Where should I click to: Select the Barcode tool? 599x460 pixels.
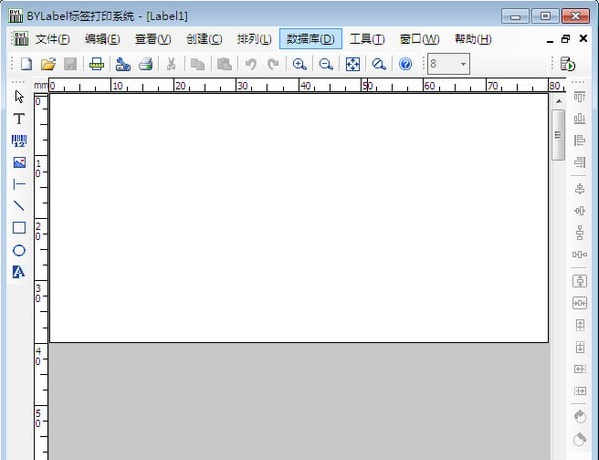click(19, 141)
